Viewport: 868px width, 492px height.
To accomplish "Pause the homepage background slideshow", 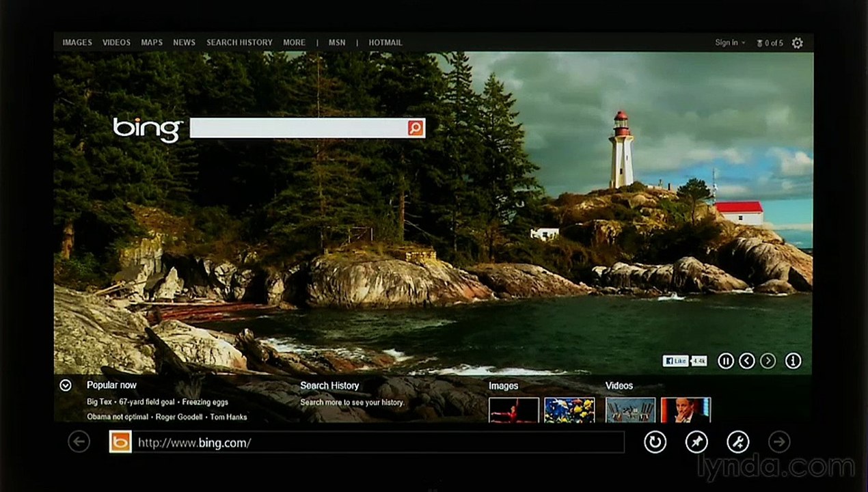I will (726, 361).
